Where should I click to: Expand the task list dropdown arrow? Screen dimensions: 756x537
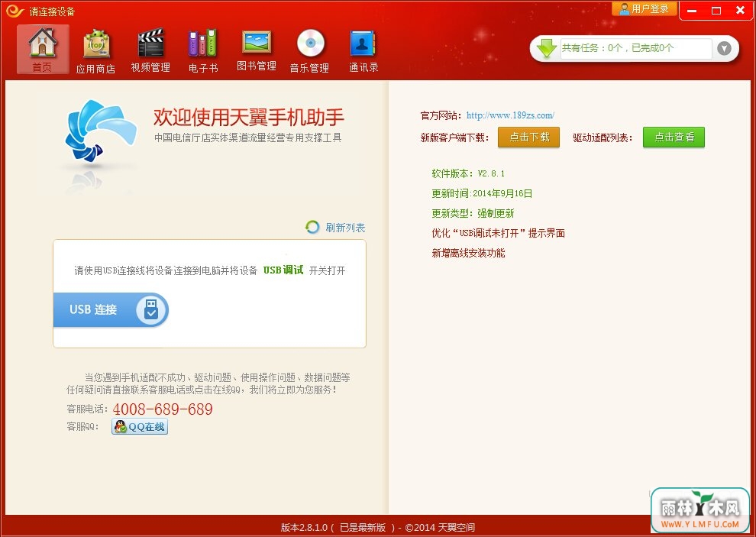tap(724, 48)
